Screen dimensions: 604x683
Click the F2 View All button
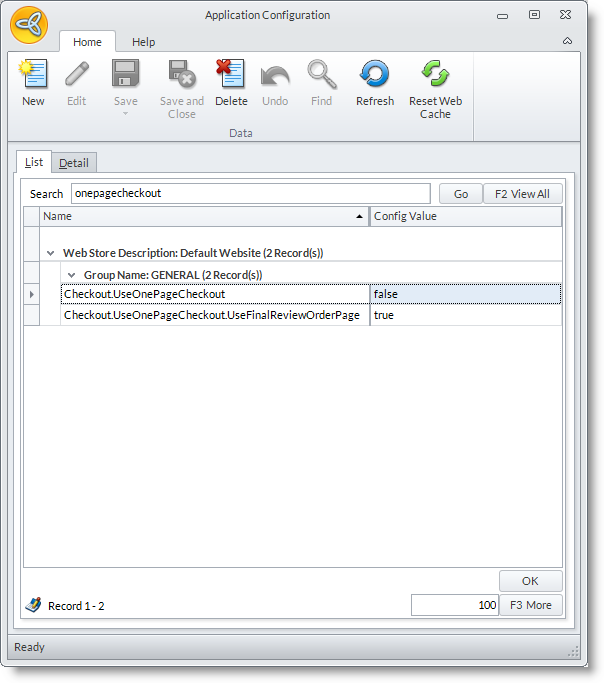click(x=523, y=194)
